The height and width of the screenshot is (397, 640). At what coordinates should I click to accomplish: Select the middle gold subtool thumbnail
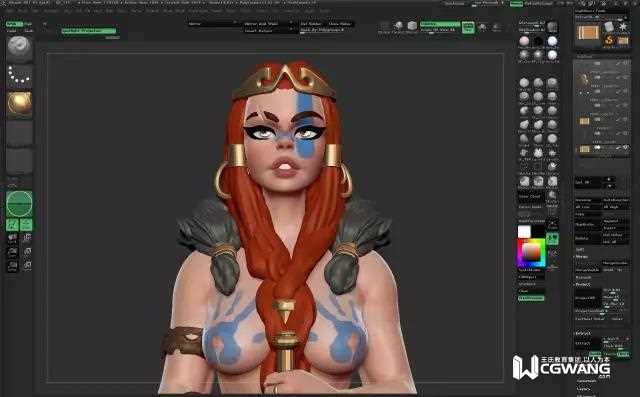(x=584, y=121)
